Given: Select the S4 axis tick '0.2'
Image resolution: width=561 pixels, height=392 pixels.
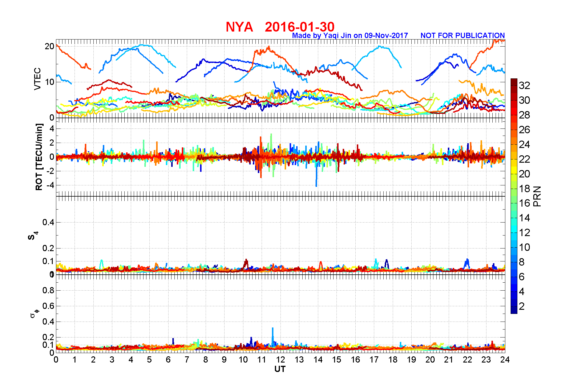Looking at the screenshot, I should coord(48,248).
